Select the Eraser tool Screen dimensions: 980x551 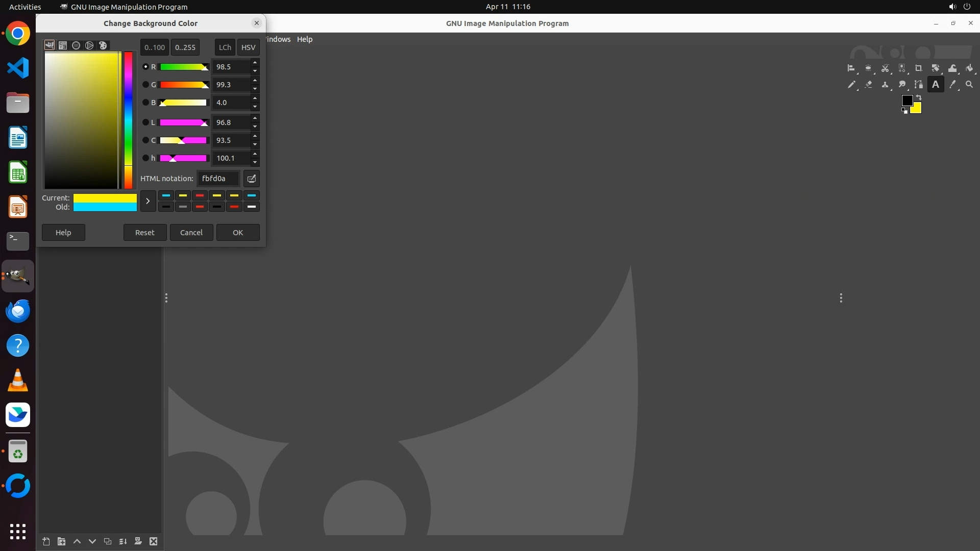tap(868, 85)
